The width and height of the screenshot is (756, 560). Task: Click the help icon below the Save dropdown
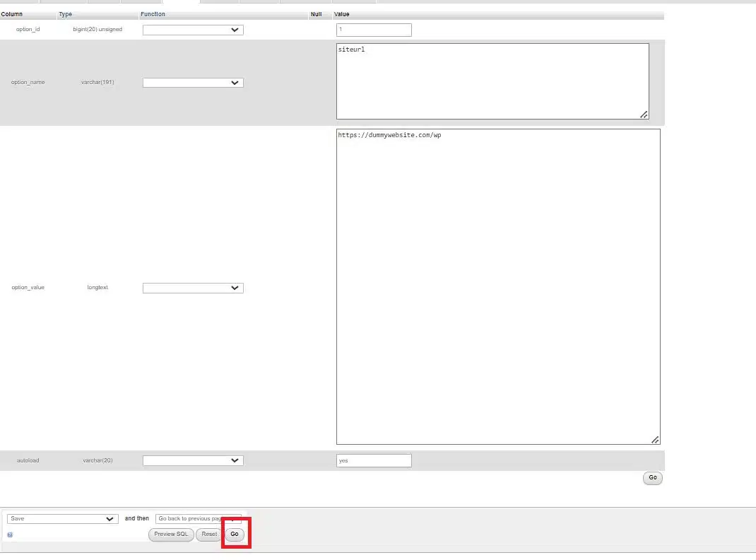[x=10, y=535]
